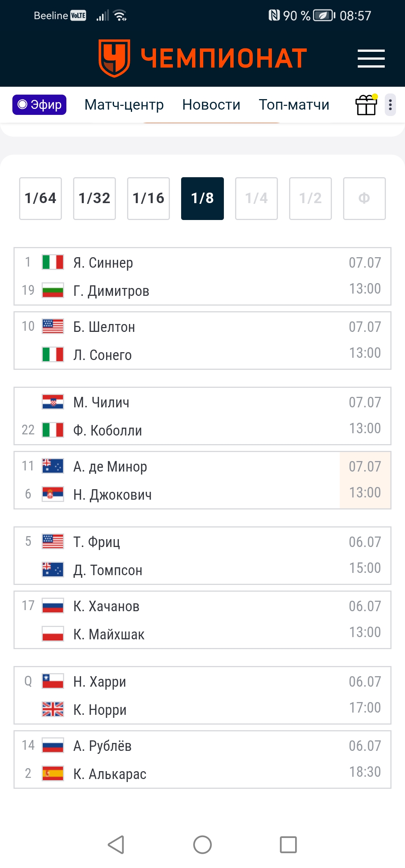The height and width of the screenshot is (868, 405).
Task: Open the de Minaur vs Djokovic match
Action: click(202, 480)
